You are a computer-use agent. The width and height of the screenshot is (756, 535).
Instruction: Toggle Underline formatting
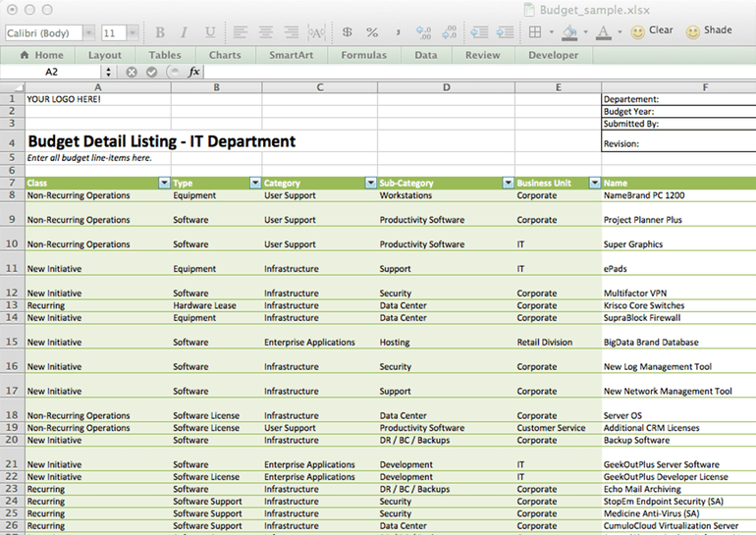210,32
